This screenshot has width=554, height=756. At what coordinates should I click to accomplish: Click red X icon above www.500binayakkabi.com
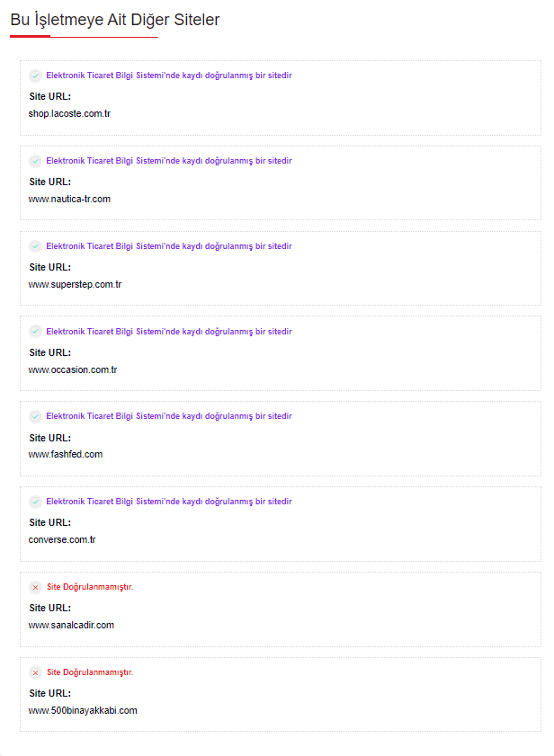[35, 672]
